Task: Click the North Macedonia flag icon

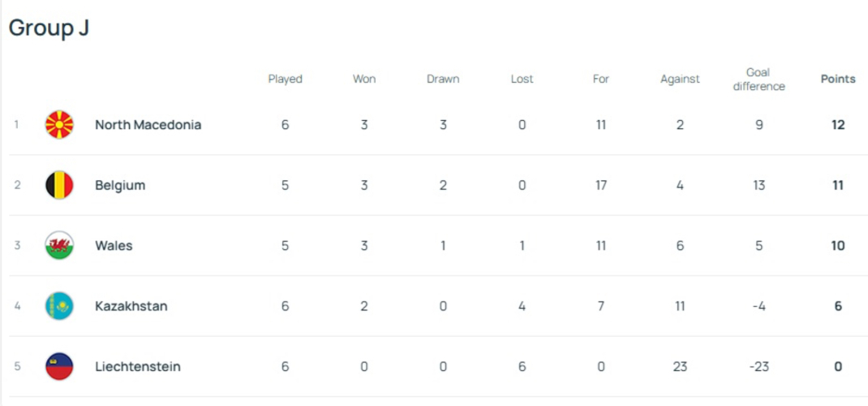Action: tap(59, 125)
